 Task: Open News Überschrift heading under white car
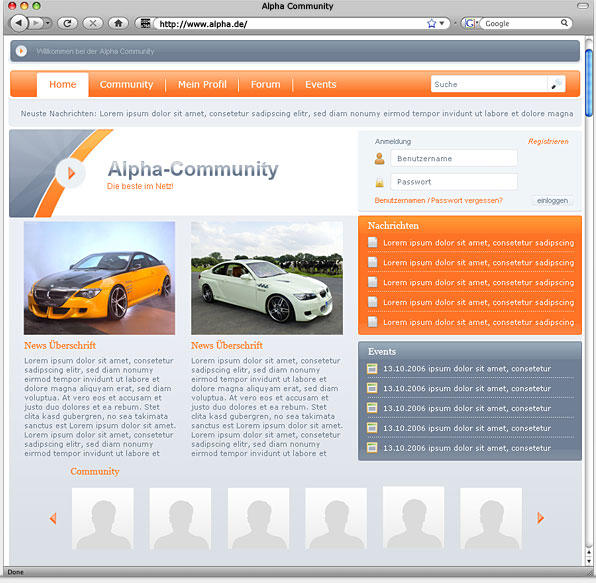pyautogui.click(x=227, y=345)
